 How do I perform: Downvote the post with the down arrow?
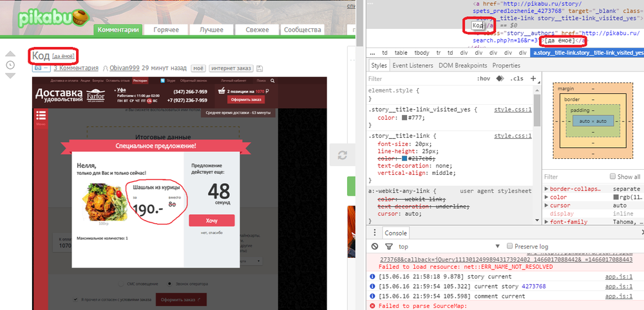coord(10,75)
